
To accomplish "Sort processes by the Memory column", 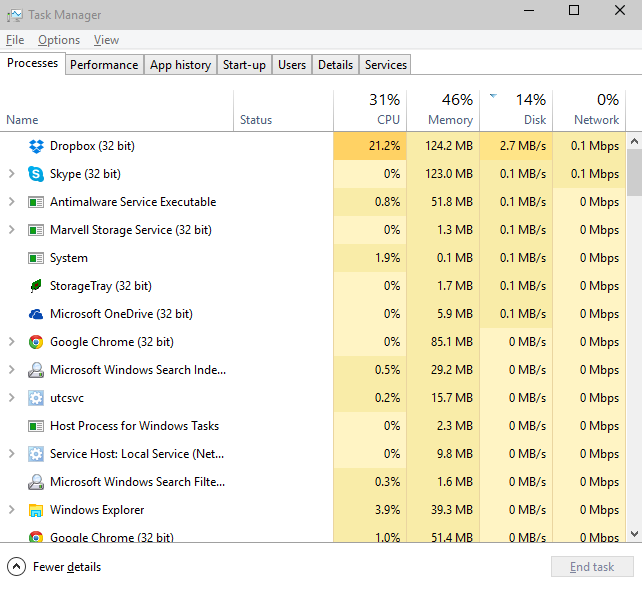I will click(x=443, y=110).
